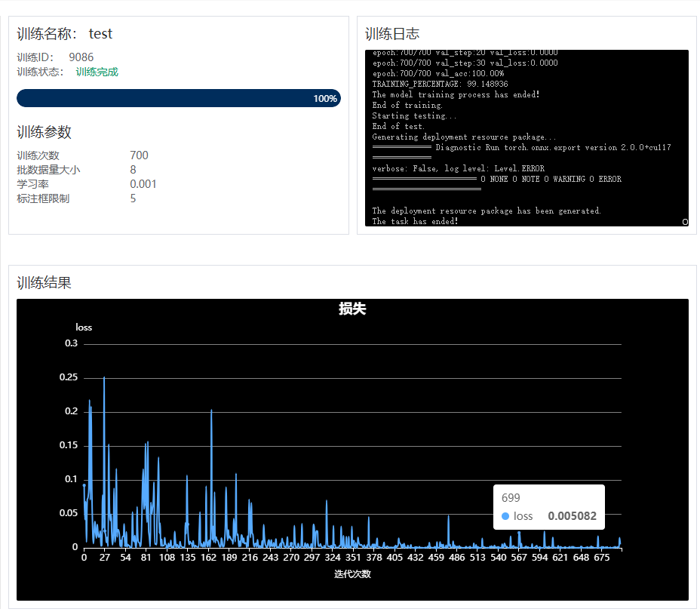Click the tallest loss peak near 0.25
Viewport: 700px width, 612px height.
[104, 378]
